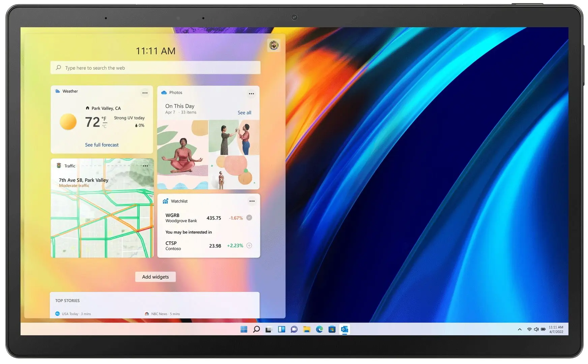588x364 pixels.
Task: Open Photos widget more options menu
Action: [252, 94]
